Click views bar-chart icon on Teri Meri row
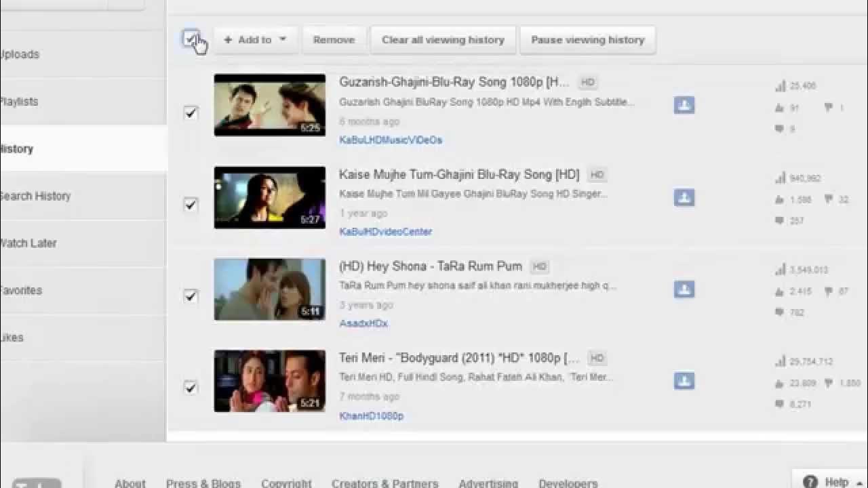This screenshot has width=868, height=488. (781, 361)
